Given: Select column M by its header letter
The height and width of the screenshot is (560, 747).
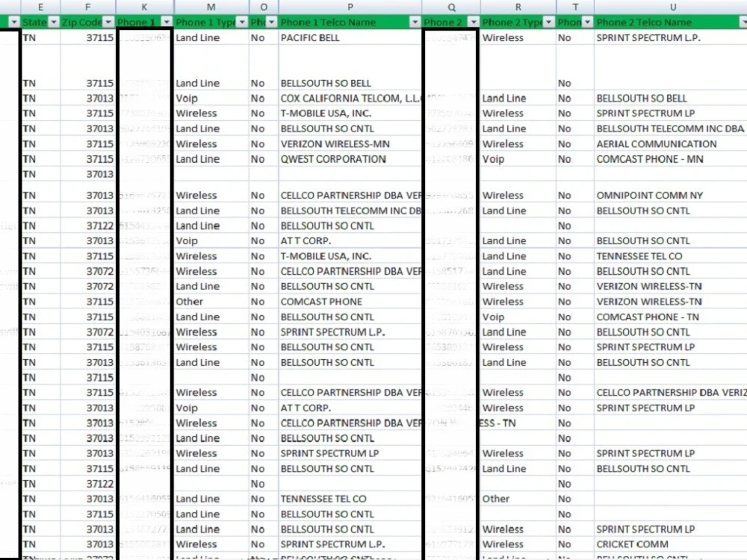Looking at the screenshot, I should click(x=211, y=7).
